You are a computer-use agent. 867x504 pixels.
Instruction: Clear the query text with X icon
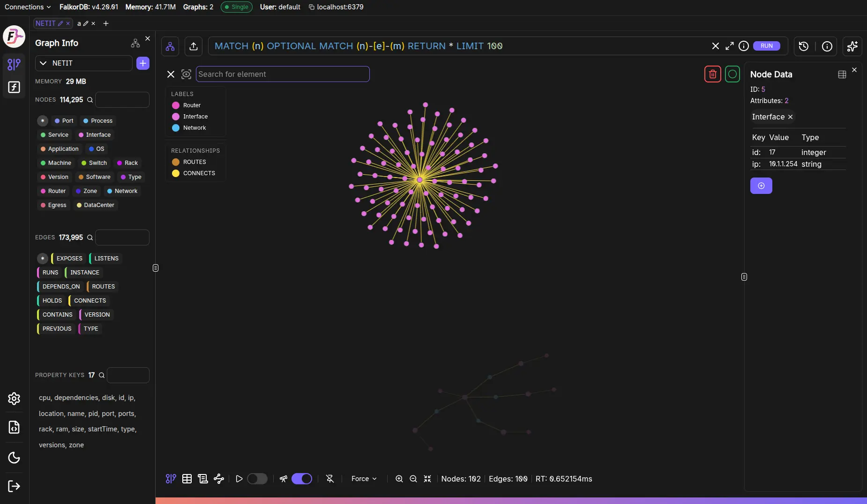tap(716, 46)
